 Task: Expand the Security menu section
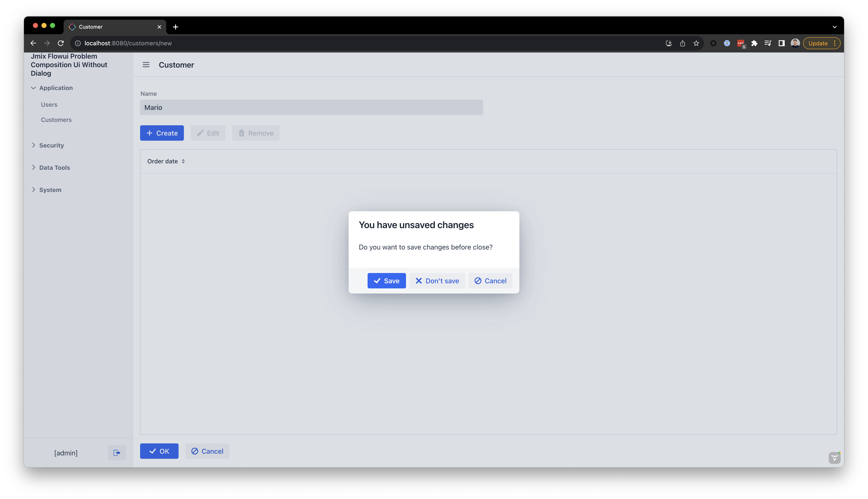click(34, 145)
